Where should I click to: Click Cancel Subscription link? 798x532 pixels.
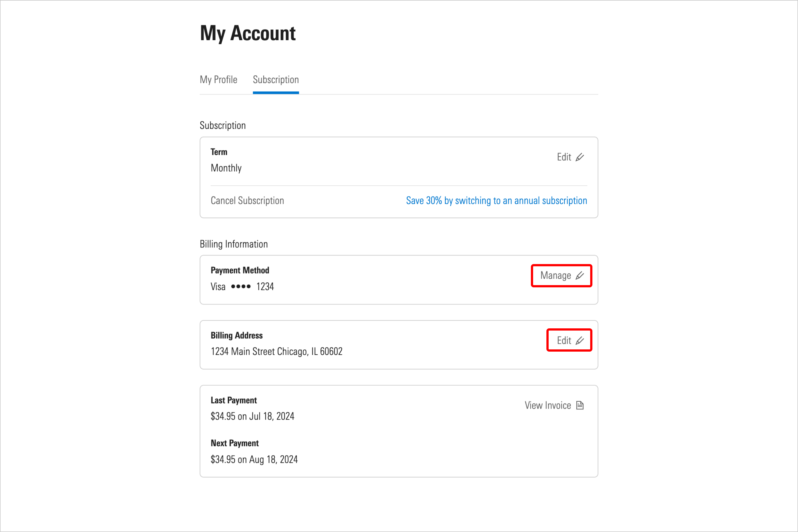[x=247, y=201]
